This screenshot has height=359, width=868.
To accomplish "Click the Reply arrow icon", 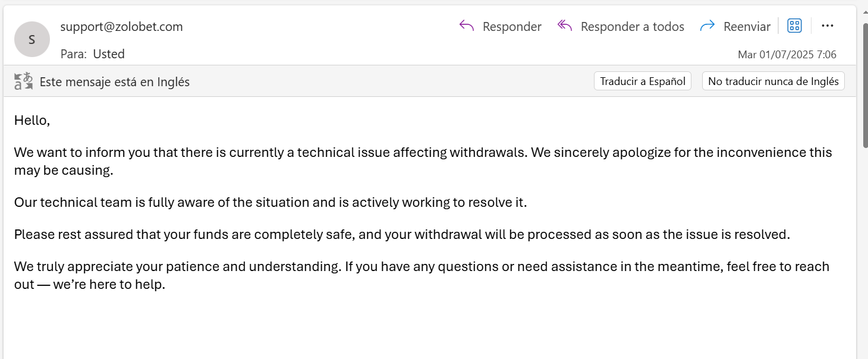I will click(467, 26).
